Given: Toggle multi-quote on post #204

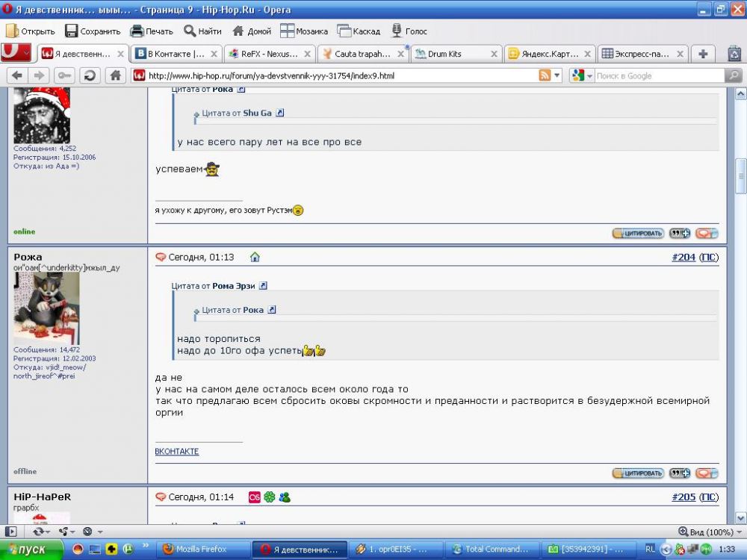Looking at the screenshot, I should [679, 473].
